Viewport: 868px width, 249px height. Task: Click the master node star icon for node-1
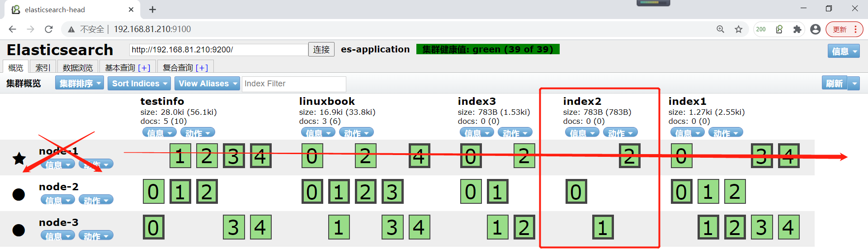click(19, 158)
